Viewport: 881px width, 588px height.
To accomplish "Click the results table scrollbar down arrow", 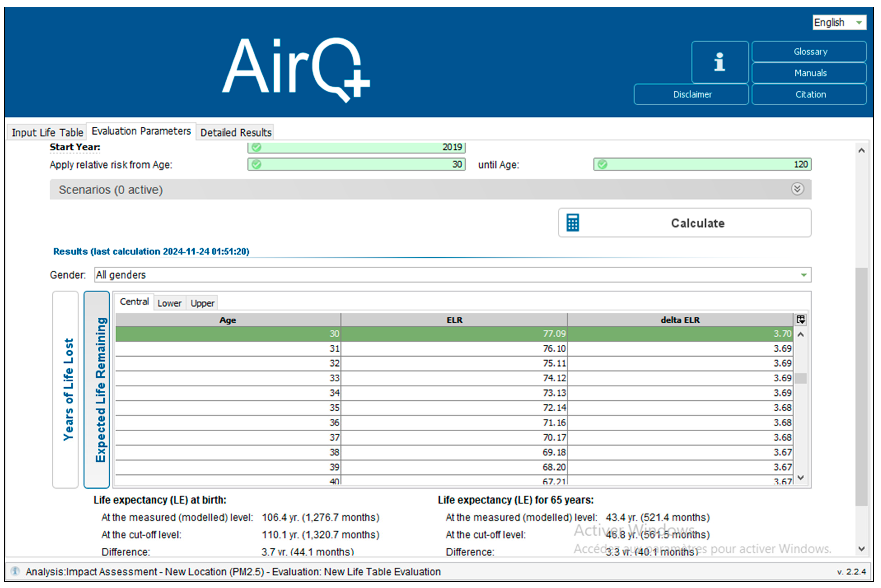I will pyautogui.click(x=801, y=477).
